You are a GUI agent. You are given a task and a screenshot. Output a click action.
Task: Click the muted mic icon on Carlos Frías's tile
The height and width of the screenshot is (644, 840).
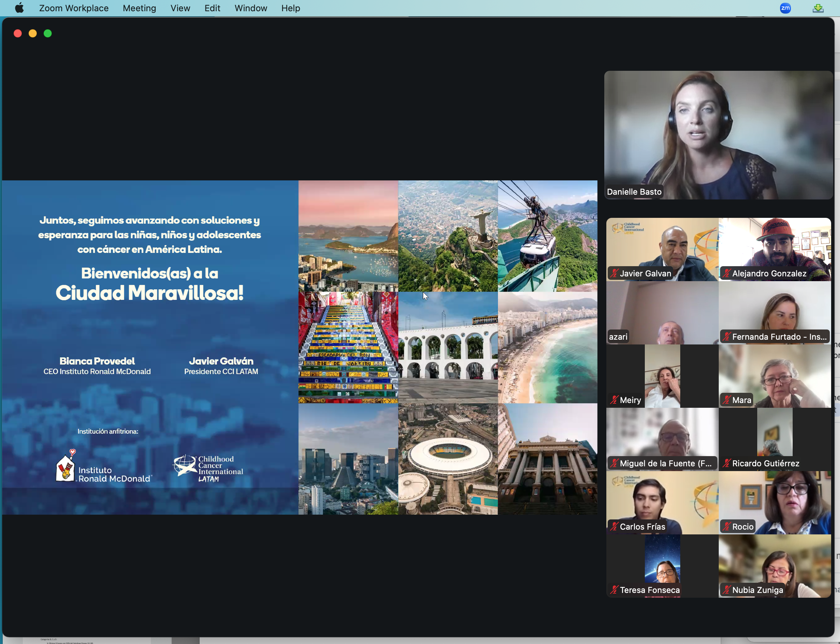pyautogui.click(x=615, y=526)
